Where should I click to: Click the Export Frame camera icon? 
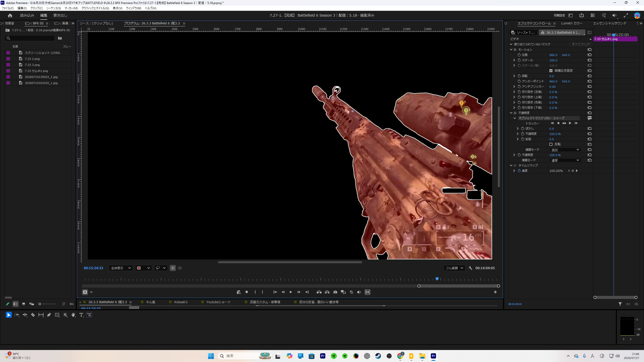tap(335, 292)
